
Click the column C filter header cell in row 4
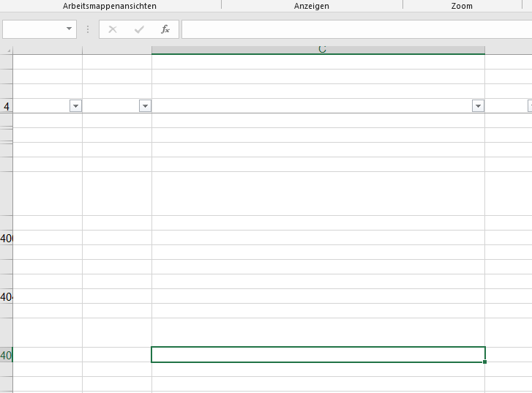coord(311,106)
